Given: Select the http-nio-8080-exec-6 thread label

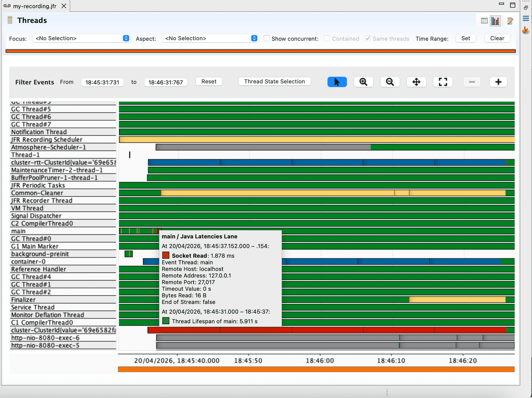Looking at the screenshot, I should click(63, 338).
